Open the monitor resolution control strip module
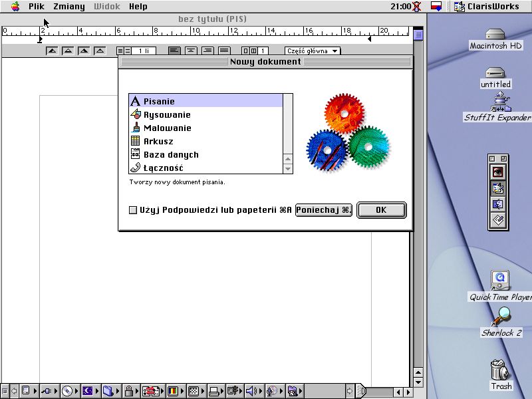The image size is (532, 399). 196,391
